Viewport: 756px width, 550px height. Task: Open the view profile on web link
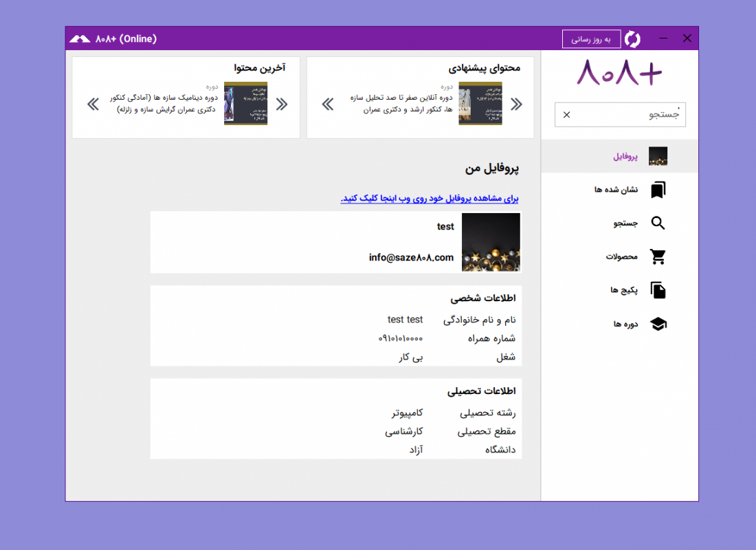[x=430, y=199]
